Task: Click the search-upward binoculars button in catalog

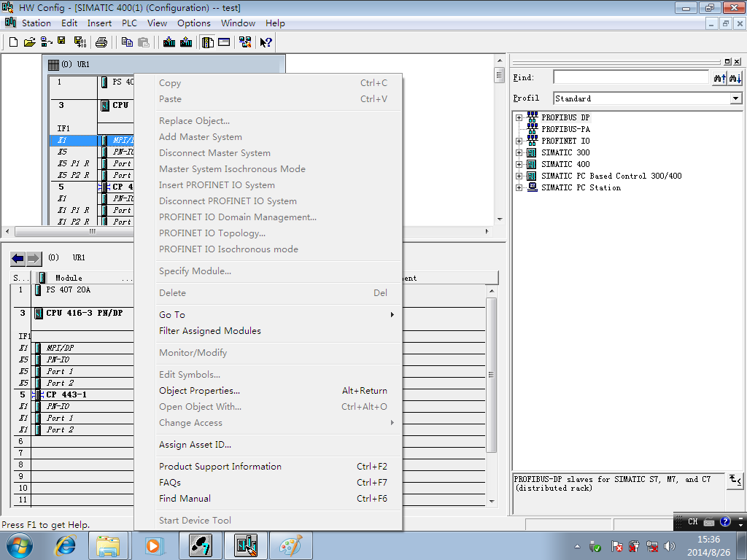Action: point(719,77)
